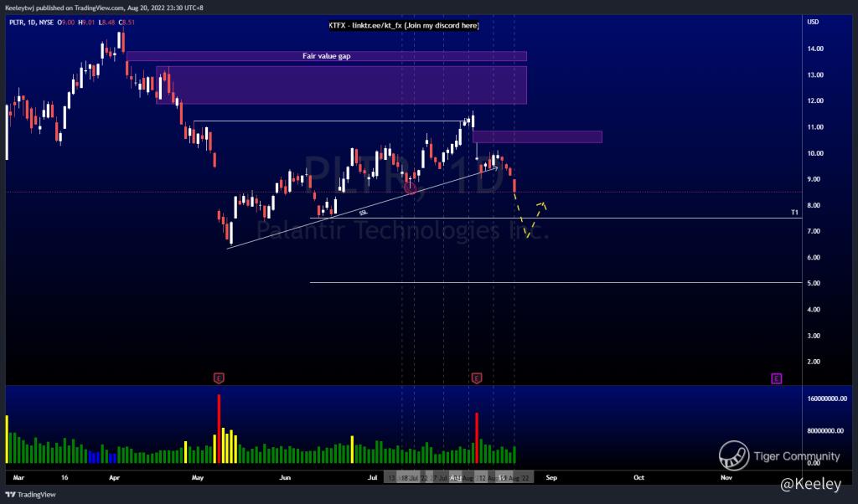This screenshot has width=858, height=504.
Task: Click the purple upcoming earnings E marker in November
Action: point(777,378)
